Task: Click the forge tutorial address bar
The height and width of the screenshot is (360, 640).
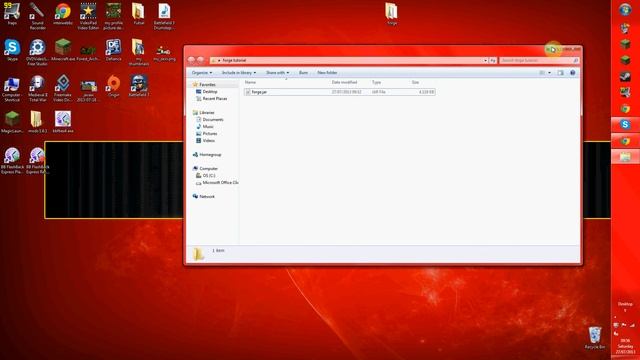Action: pos(349,60)
